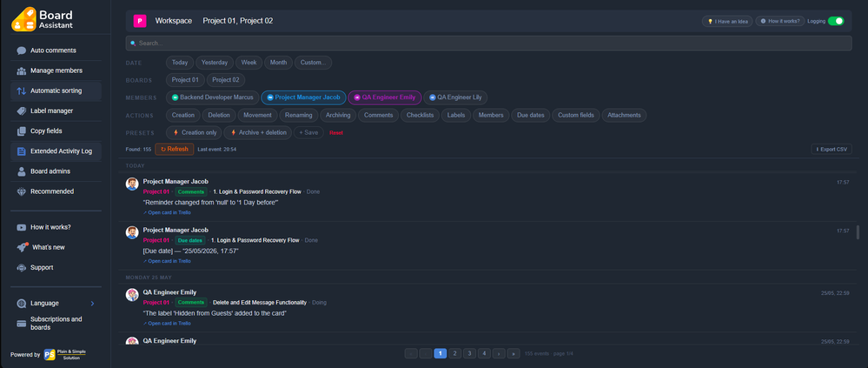The height and width of the screenshot is (368, 868).
Task: Go to page 2 of events
Action: coord(455,353)
